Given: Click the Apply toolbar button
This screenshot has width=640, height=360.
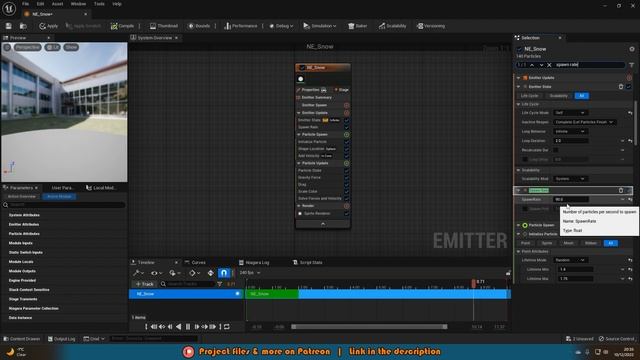Looking at the screenshot, I should point(49,26).
